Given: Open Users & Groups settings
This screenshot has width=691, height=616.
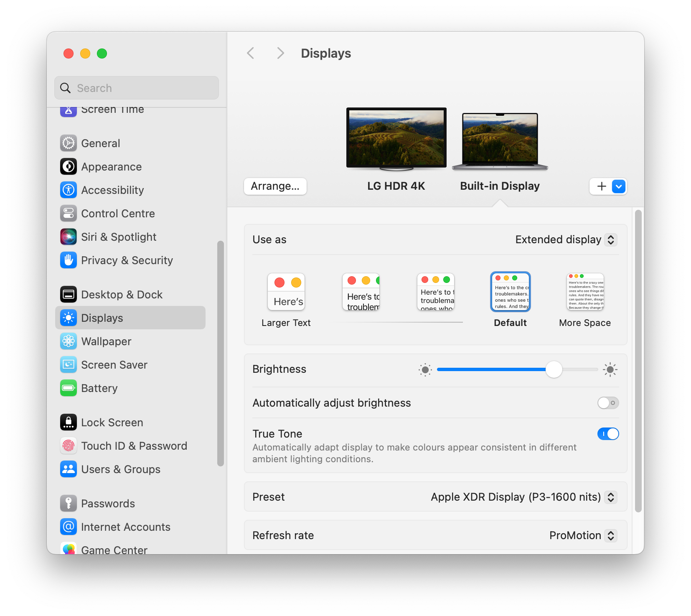Looking at the screenshot, I should (x=130, y=469).
